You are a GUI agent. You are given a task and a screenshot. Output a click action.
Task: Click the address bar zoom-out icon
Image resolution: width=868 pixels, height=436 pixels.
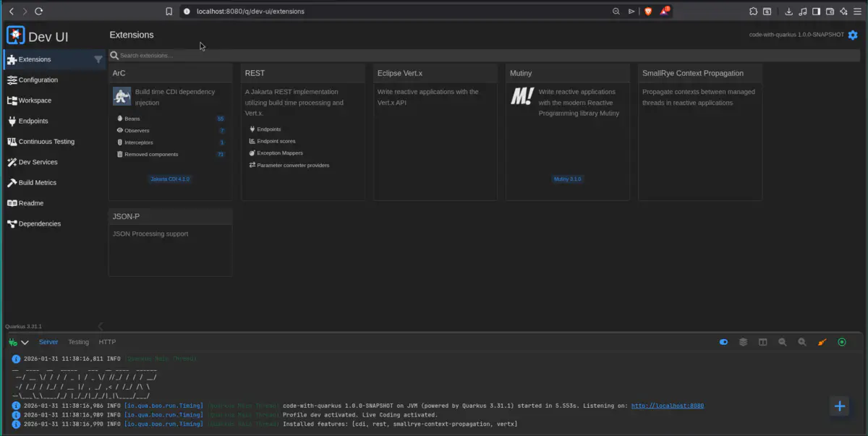coord(616,12)
